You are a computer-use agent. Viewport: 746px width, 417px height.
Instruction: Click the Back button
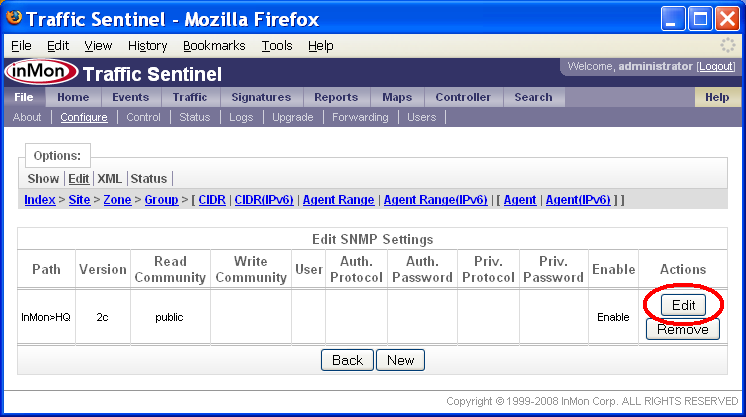coord(347,360)
